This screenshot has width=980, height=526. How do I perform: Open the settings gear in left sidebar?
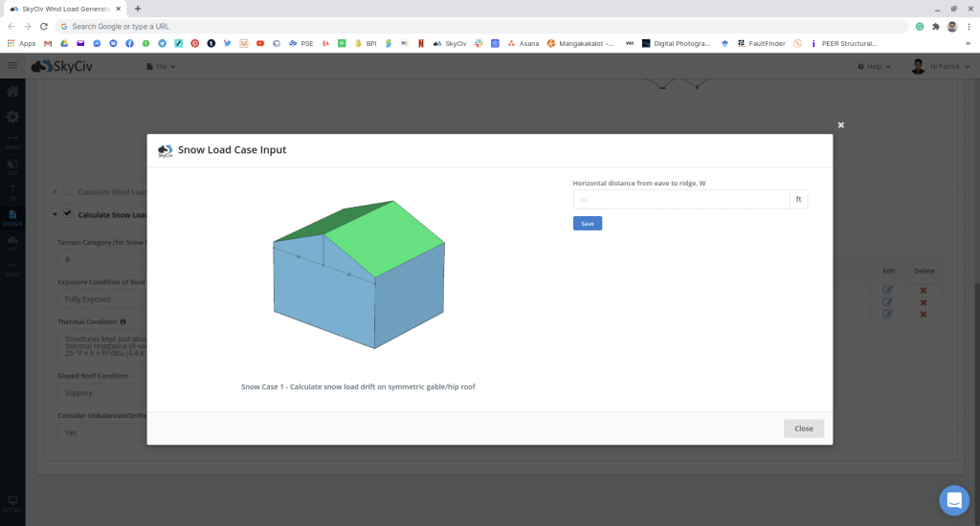click(12, 117)
